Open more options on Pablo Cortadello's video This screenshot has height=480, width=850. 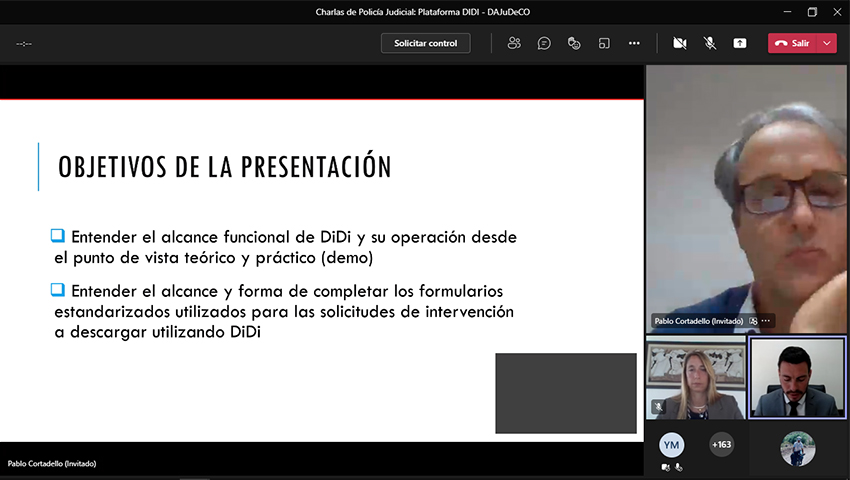click(x=765, y=321)
